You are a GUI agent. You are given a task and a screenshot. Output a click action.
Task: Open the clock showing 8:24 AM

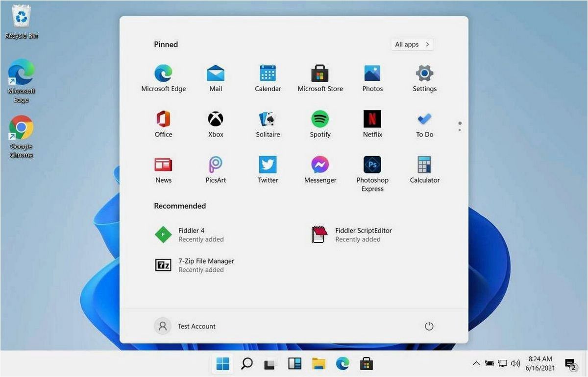click(540, 363)
